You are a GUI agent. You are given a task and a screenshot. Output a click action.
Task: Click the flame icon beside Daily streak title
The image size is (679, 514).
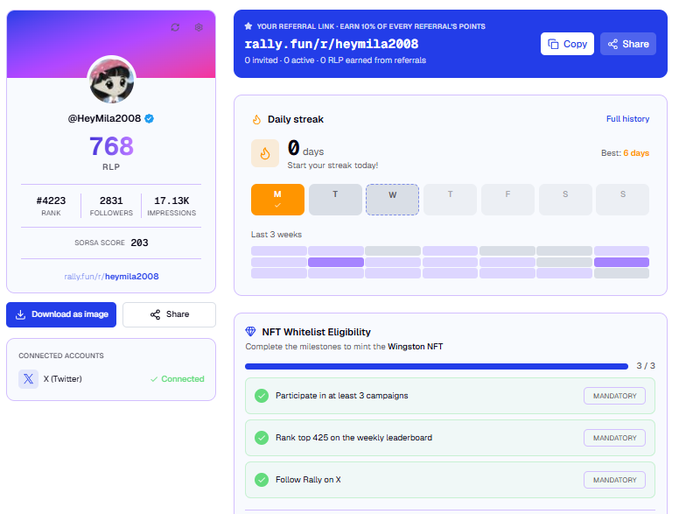pos(256,119)
